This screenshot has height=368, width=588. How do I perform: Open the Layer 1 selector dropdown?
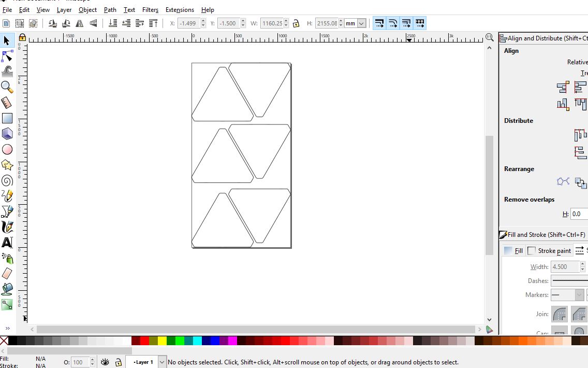162,362
